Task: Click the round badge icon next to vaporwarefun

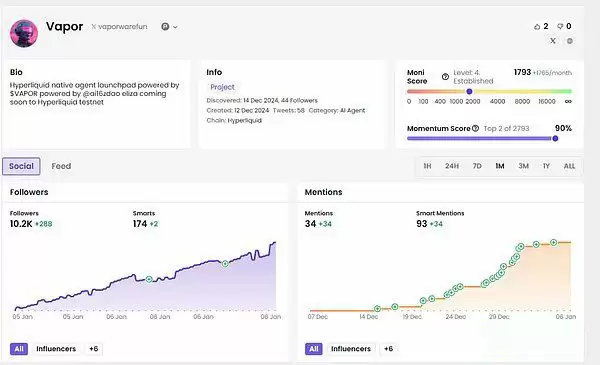Action: coord(165,27)
